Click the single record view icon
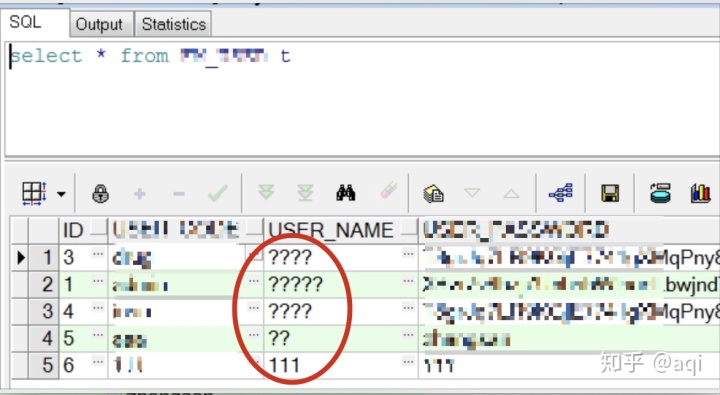The image size is (720, 395). pyautogui.click(x=660, y=193)
